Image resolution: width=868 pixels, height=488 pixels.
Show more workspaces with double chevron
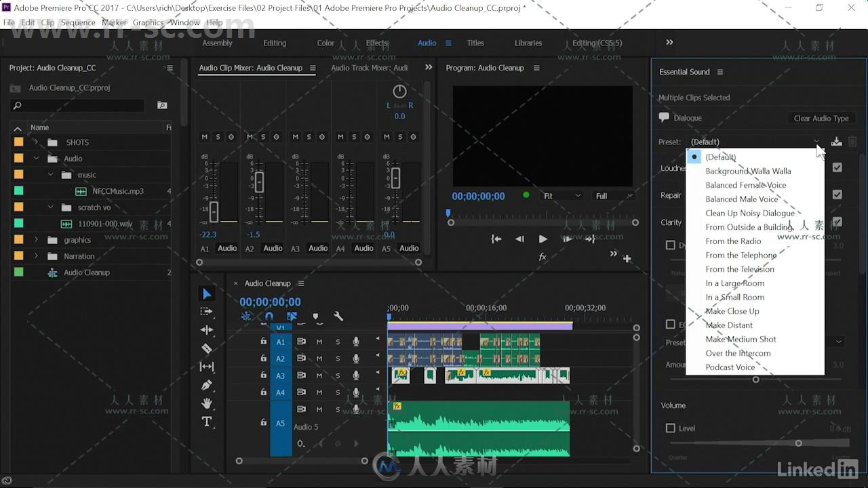point(669,42)
